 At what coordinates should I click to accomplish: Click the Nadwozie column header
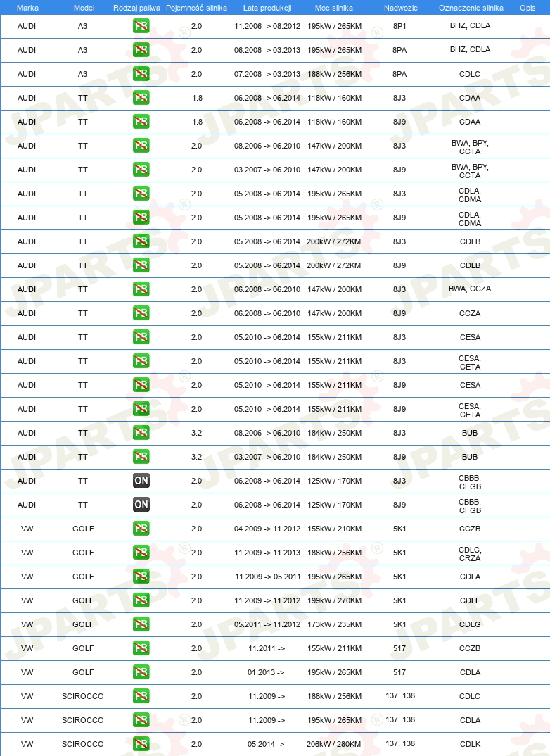point(401,8)
